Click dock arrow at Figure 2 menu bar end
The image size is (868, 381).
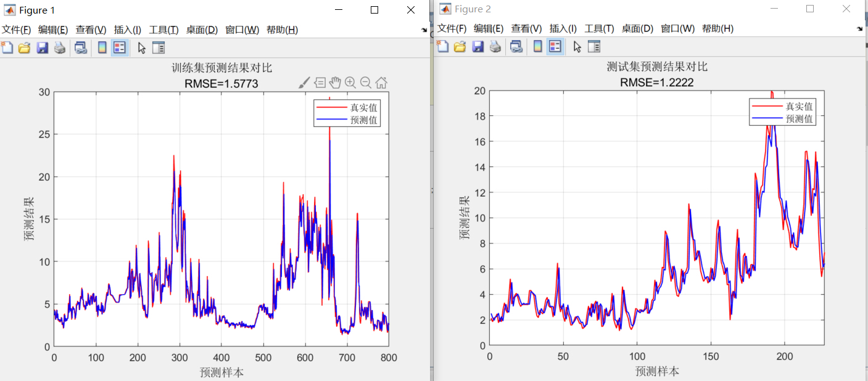point(860,28)
